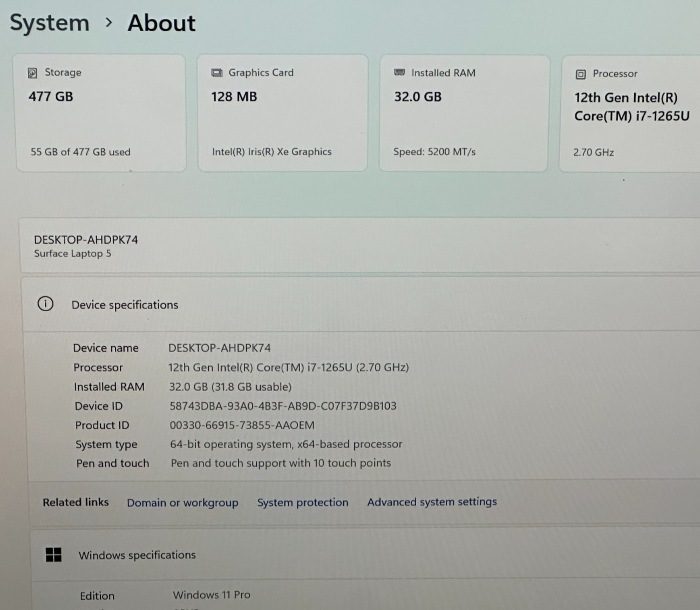Click the System type label
Image resolution: width=700 pixels, height=610 pixels.
[x=106, y=444]
